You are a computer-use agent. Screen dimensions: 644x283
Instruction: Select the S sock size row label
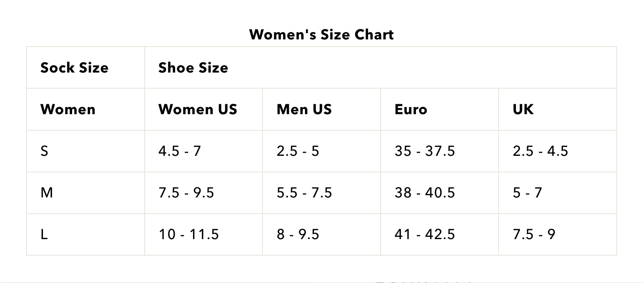coord(86,151)
